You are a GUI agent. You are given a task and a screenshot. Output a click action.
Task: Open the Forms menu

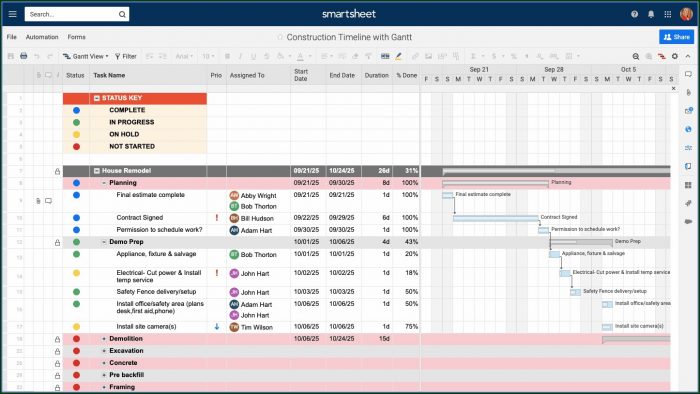coord(76,37)
